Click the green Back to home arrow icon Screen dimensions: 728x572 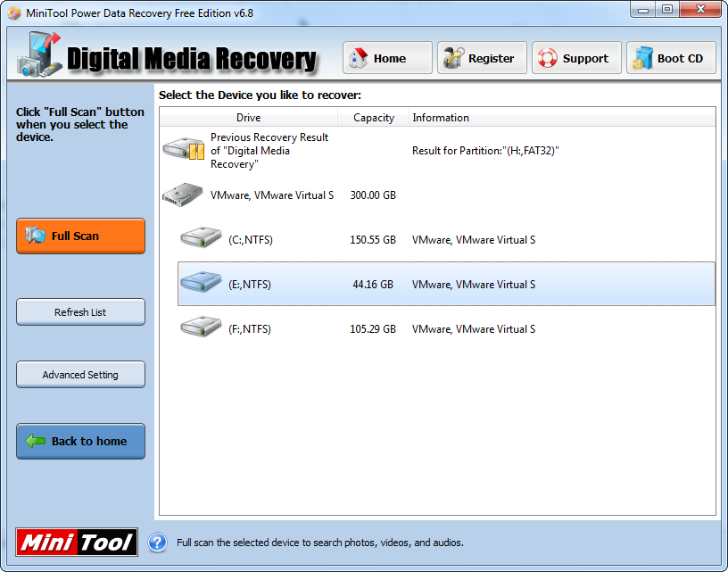(36, 441)
